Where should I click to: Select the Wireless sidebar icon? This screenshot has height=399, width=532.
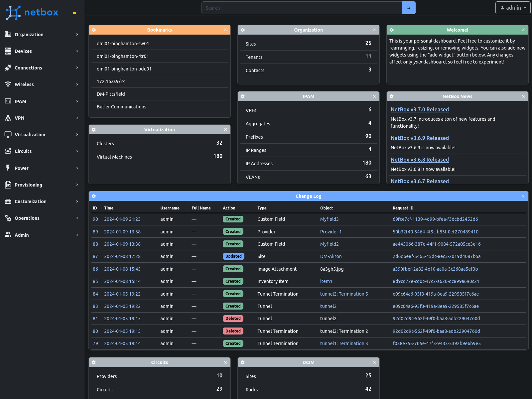(x=8, y=84)
